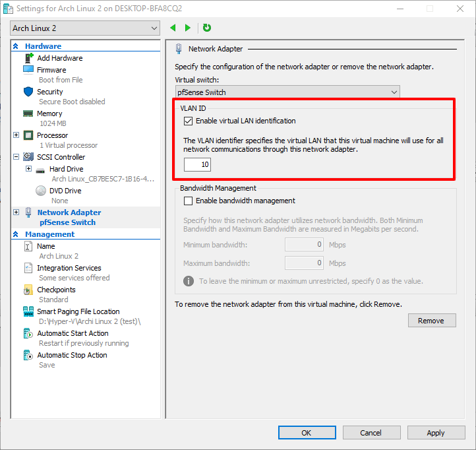
Task: Click the Hard Drive icon
Action: tap(40, 170)
